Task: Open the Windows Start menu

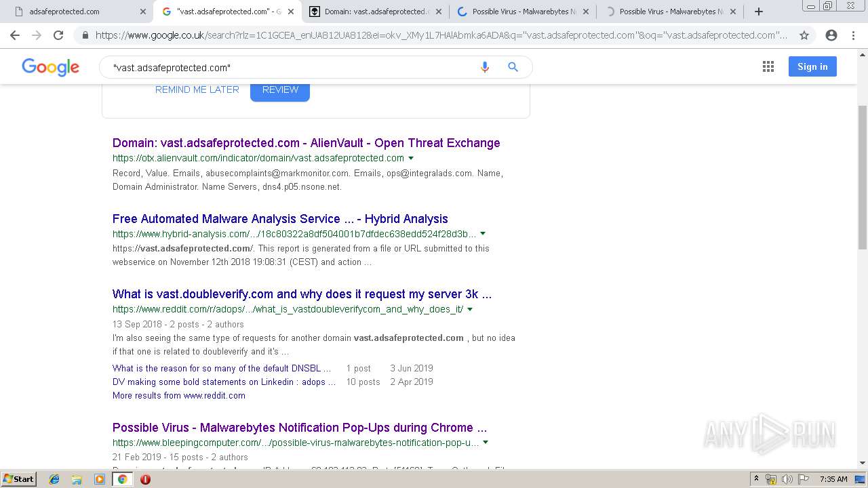Action: point(18,479)
